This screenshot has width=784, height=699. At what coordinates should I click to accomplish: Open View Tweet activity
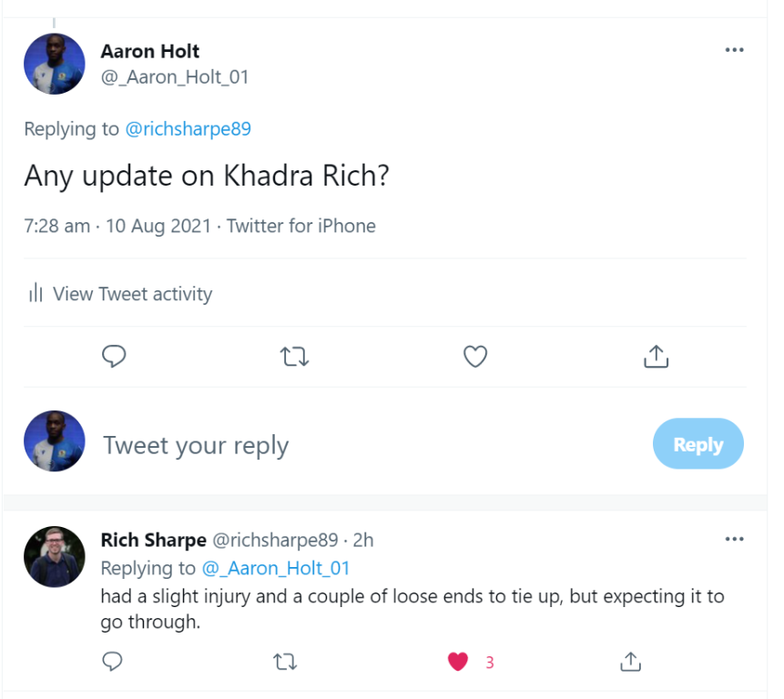[x=120, y=294]
